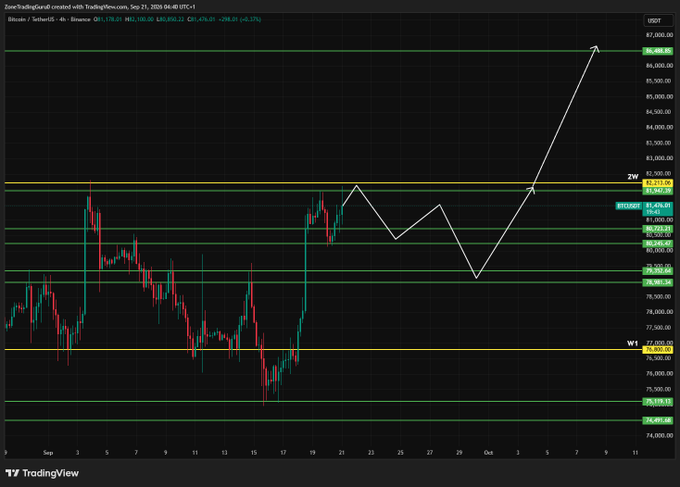The image size is (680, 487).
Task: Click the open value O81,178.01 in legend
Action: (108, 20)
